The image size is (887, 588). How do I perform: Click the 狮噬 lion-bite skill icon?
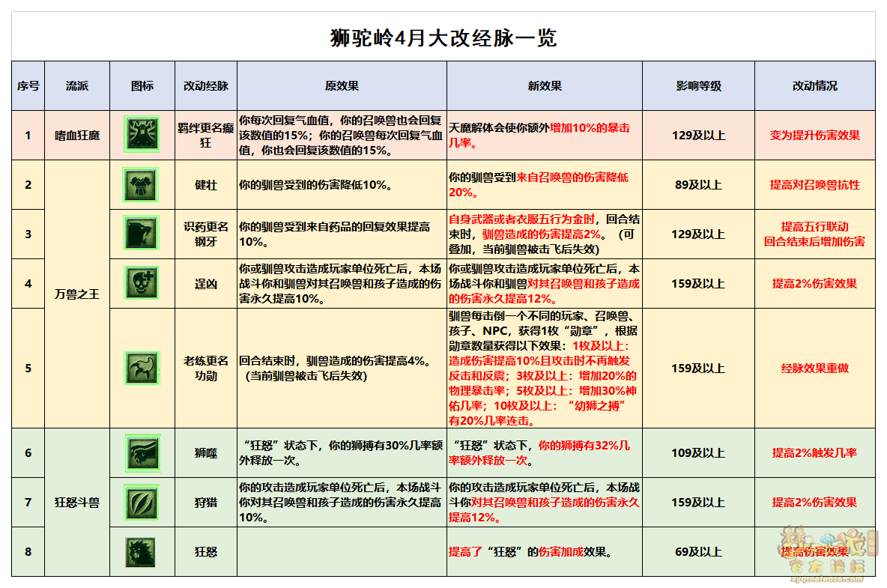(x=142, y=453)
